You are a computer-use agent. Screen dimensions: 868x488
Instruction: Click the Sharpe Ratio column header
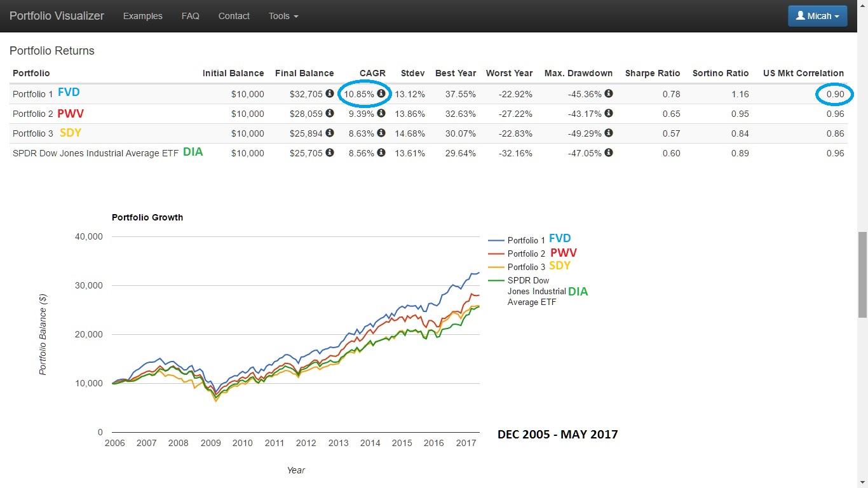(x=653, y=73)
